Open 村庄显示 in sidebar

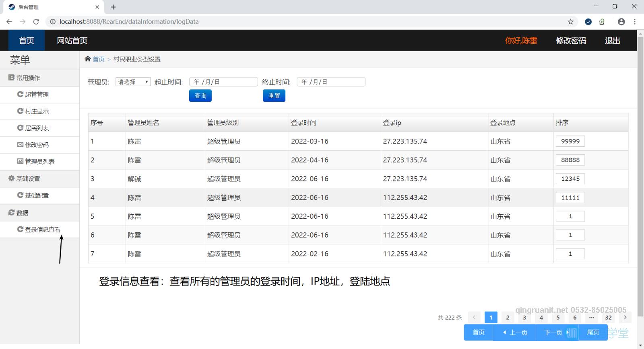[x=39, y=111]
